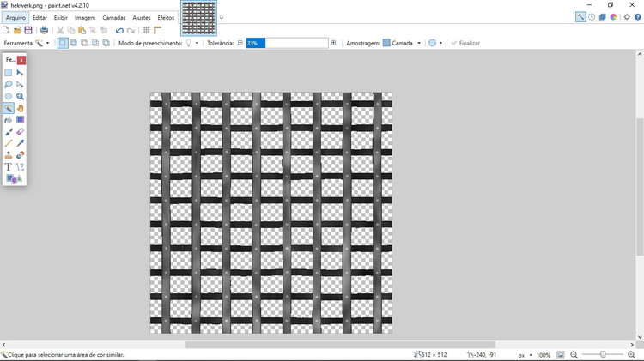The width and height of the screenshot is (644, 361).
Task: Select the Paintbrush tool
Action: pyautogui.click(x=9, y=132)
